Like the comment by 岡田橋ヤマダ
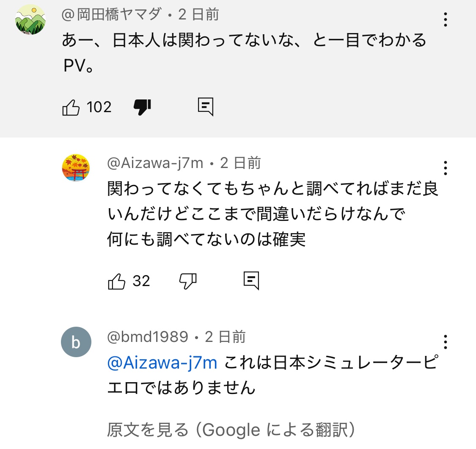 71,107
